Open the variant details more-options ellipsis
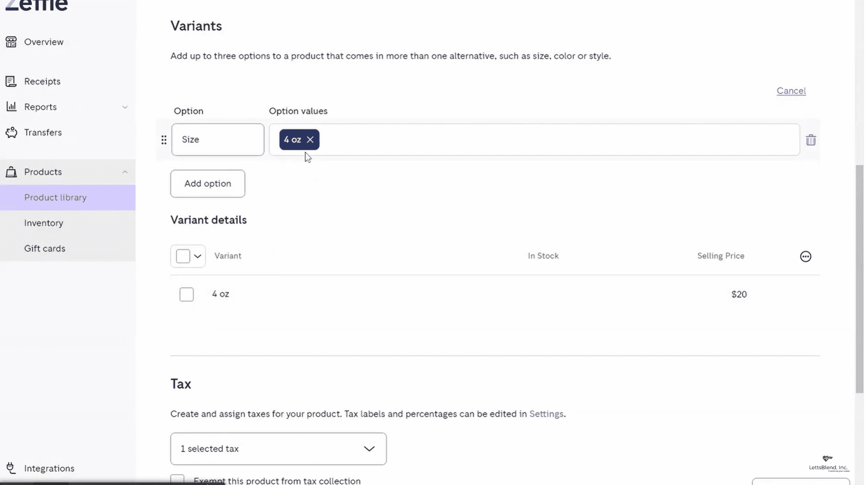Image resolution: width=868 pixels, height=485 pixels. click(805, 257)
